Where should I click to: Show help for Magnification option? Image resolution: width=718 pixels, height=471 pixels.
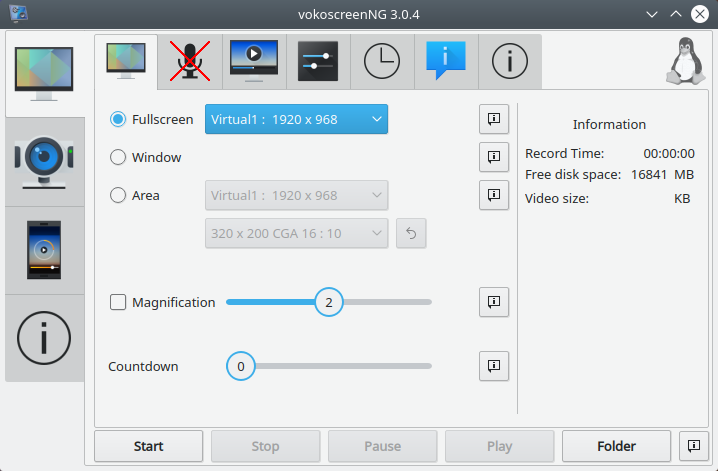click(x=494, y=302)
